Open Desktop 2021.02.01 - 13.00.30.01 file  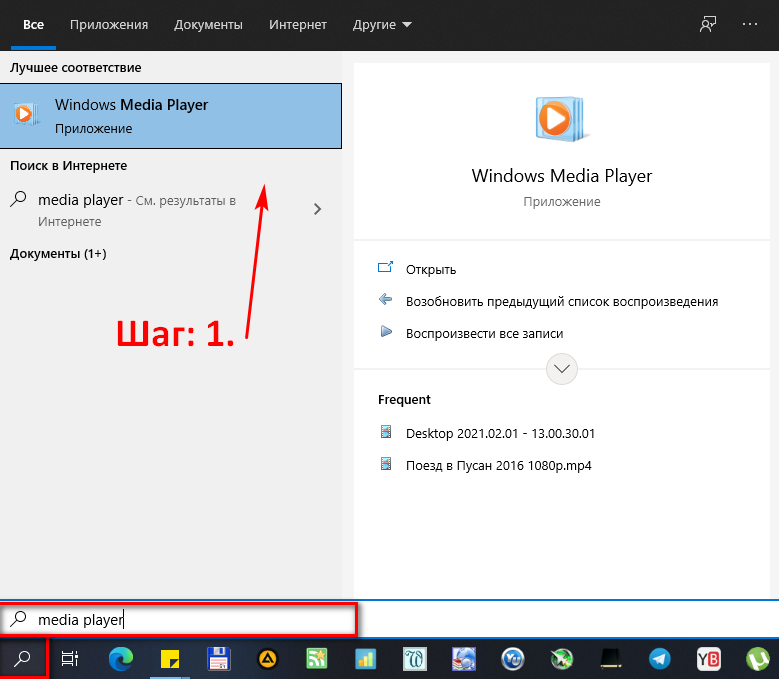point(500,433)
